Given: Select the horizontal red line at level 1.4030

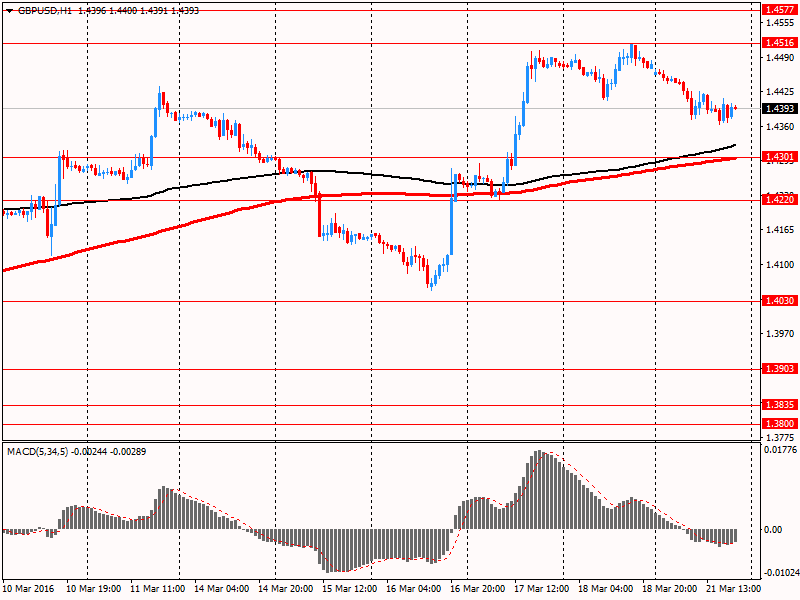Looking at the screenshot, I should [x=382, y=302].
